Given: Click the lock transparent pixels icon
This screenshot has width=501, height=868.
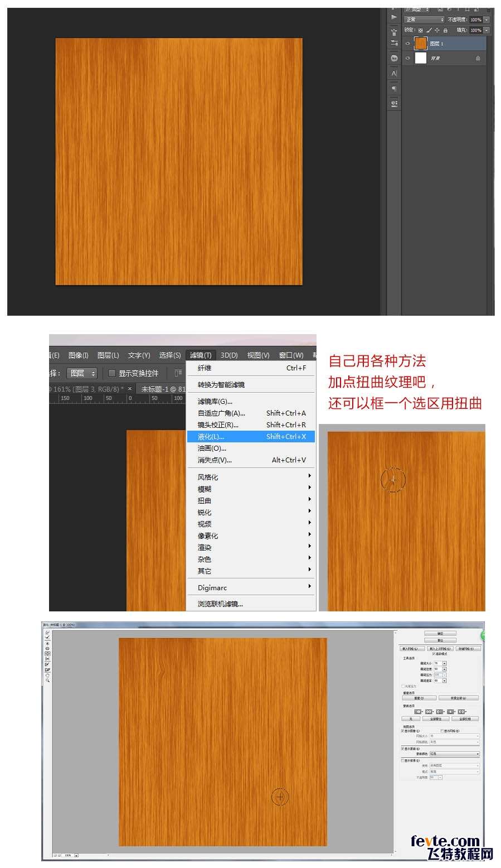Looking at the screenshot, I should (x=421, y=30).
